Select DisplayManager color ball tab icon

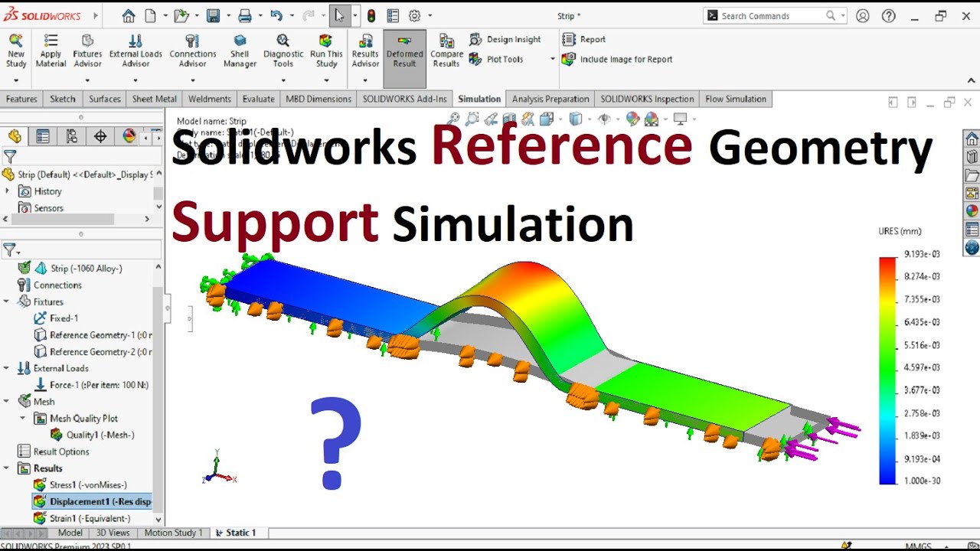click(x=129, y=136)
